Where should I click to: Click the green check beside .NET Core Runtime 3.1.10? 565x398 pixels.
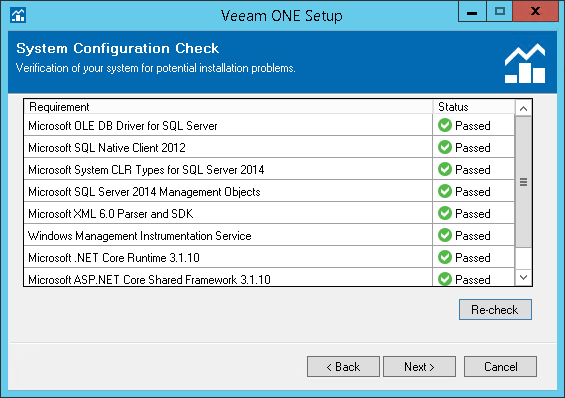coord(445,257)
